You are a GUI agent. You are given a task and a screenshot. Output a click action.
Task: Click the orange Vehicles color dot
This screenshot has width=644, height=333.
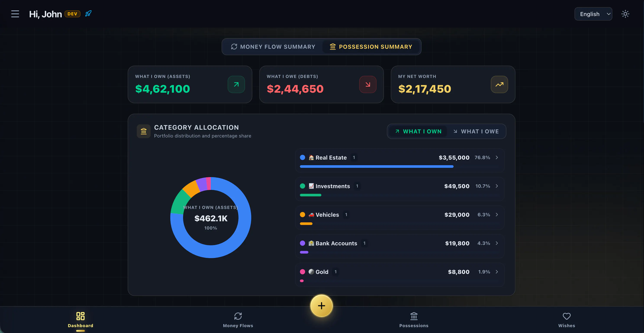[x=302, y=214]
